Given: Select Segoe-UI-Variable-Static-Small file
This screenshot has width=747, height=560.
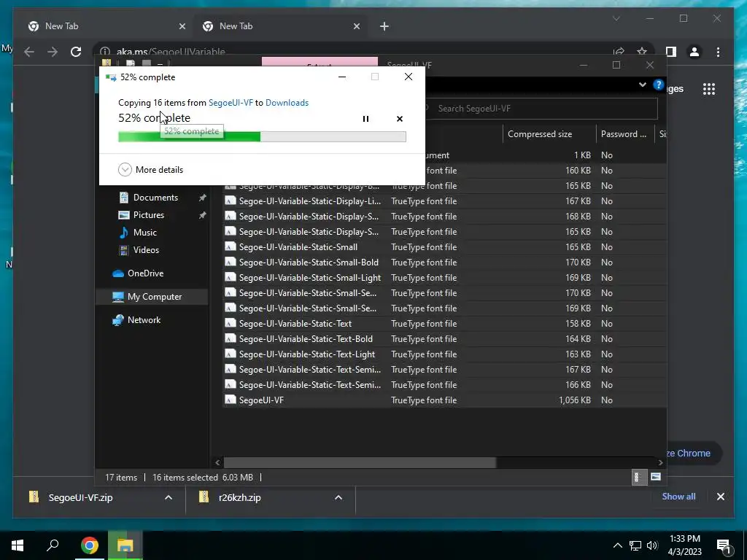Looking at the screenshot, I should 298,246.
